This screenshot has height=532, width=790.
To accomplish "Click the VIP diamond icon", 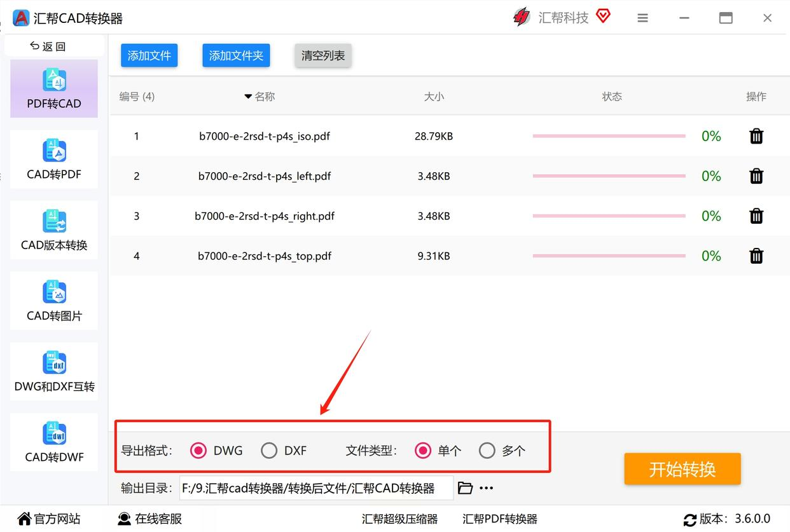I will (x=603, y=16).
